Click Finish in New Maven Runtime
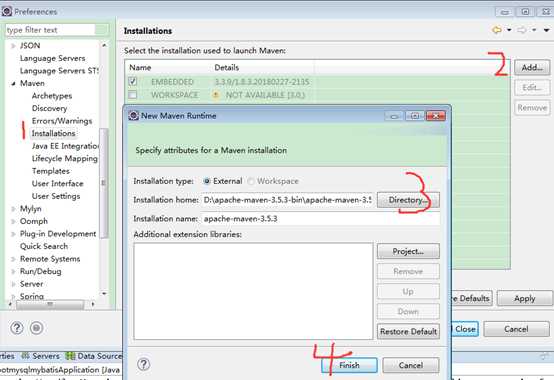Image resolution: width=554 pixels, height=380 pixels. (x=349, y=365)
